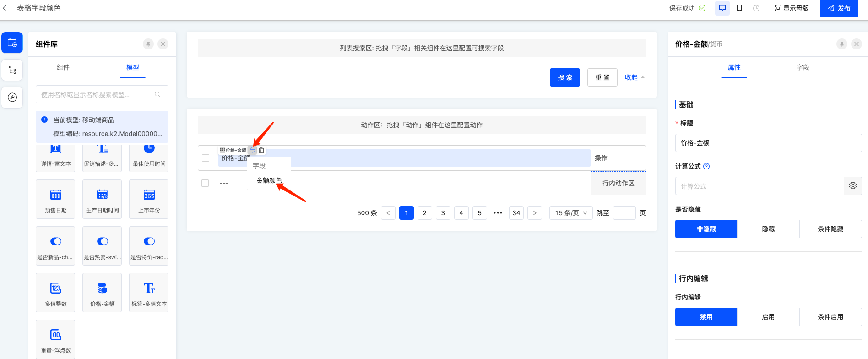The width and height of the screenshot is (868, 359).
Task: Select the 多值整数 field component
Action: [x=55, y=293]
